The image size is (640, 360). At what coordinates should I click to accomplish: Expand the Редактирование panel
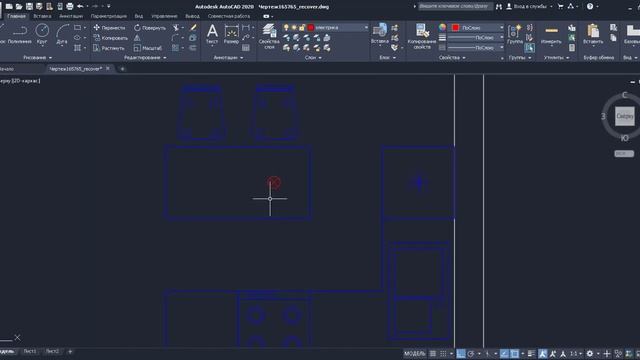coord(145,58)
